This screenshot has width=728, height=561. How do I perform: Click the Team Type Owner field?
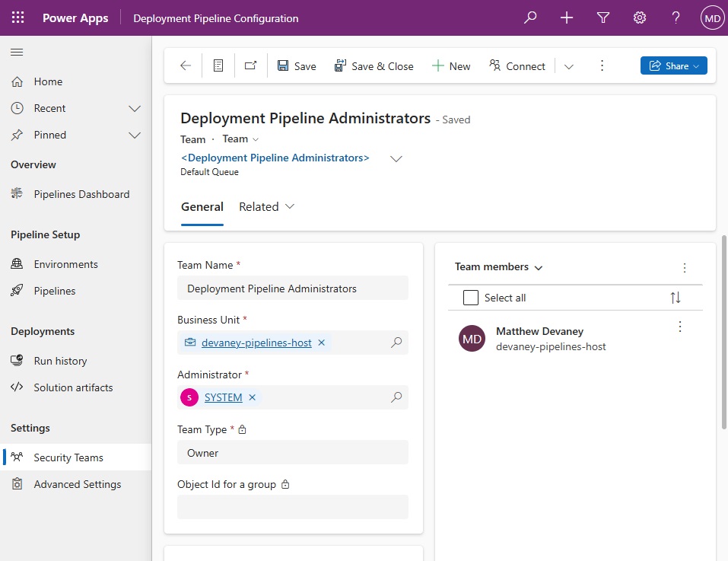(x=293, y=453)
